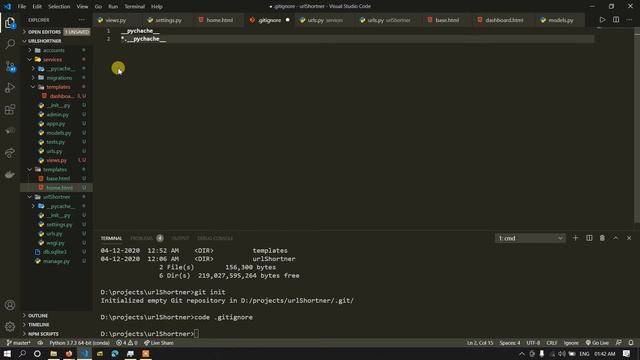Switch to the DEBUG CONSOLE tab

[215, 238]
